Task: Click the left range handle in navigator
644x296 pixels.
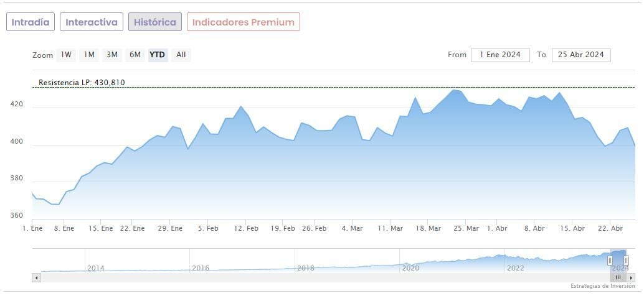Action: click(610, 261)
